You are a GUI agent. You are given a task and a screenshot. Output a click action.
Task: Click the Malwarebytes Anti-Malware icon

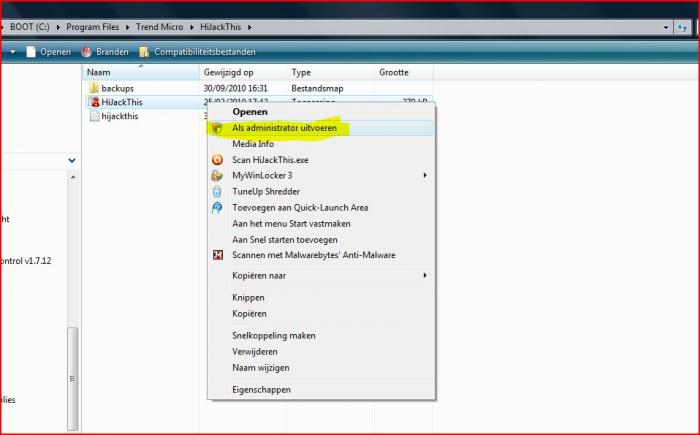coord(217,255)
